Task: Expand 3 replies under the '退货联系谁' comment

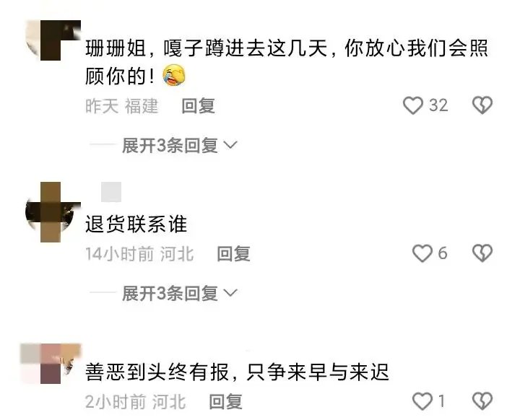Action: (x=170, y=293)
